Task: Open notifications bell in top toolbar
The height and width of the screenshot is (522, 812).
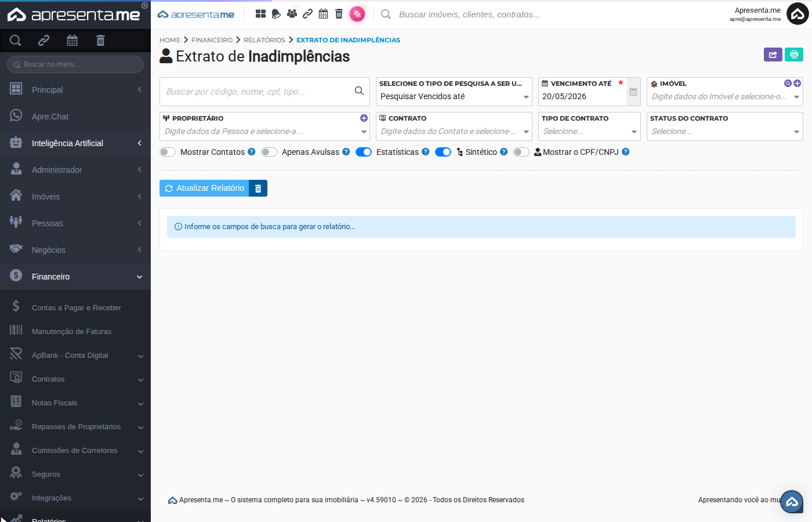Action: click(276, 14)
